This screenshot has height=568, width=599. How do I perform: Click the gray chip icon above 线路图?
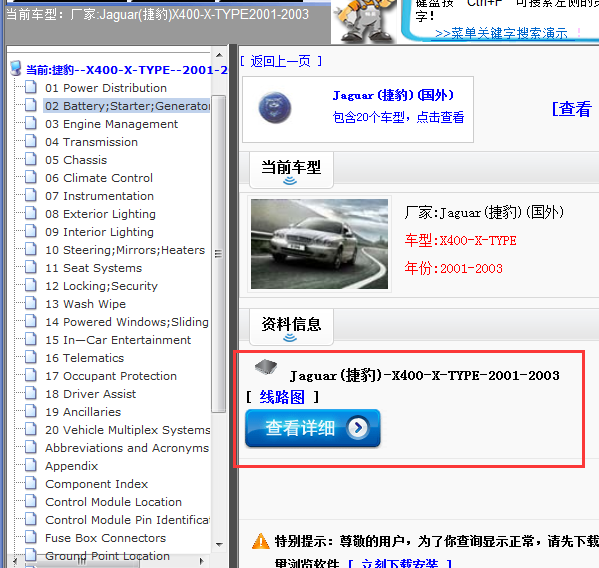click(266, 366)
